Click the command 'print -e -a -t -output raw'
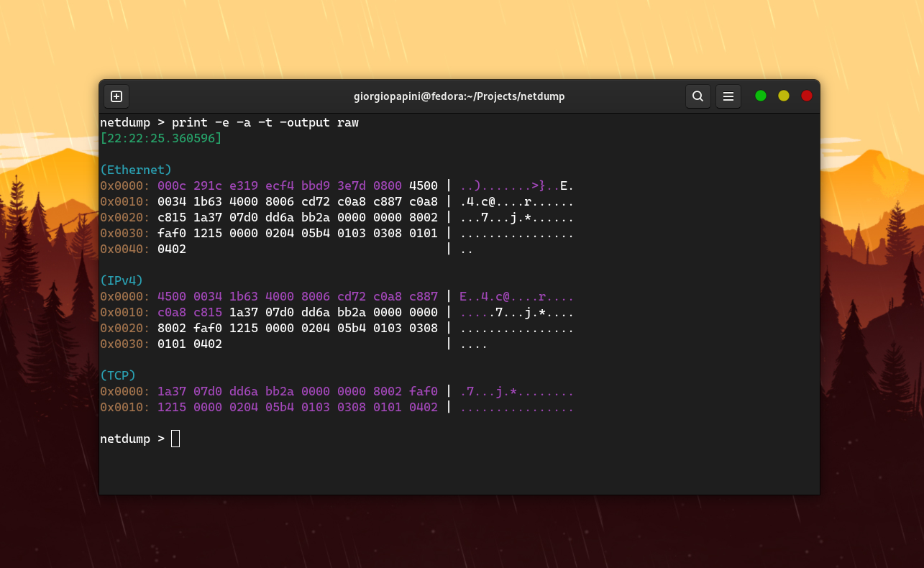 coord(265,122)
